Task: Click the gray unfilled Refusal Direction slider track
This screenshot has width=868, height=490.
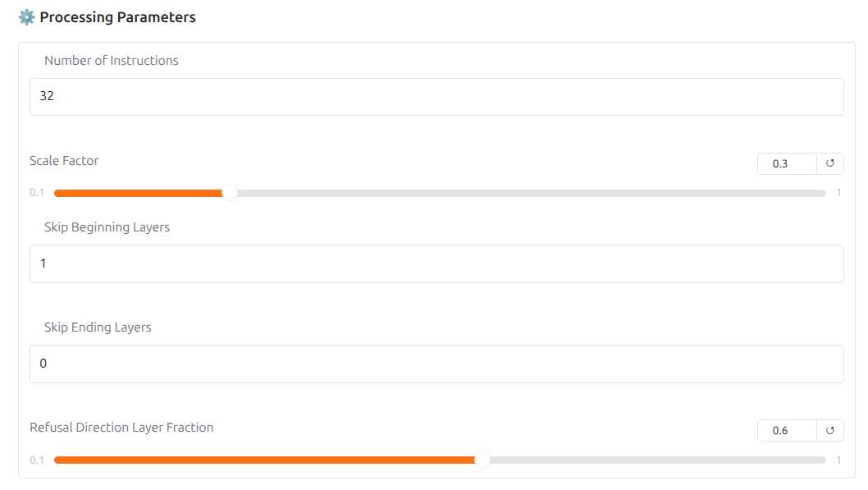Action: (656, 460)
